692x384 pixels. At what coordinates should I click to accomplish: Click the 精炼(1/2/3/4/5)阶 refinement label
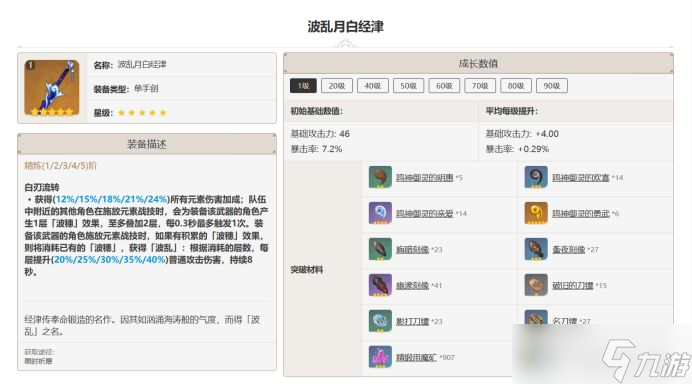[x=60, y=166]
